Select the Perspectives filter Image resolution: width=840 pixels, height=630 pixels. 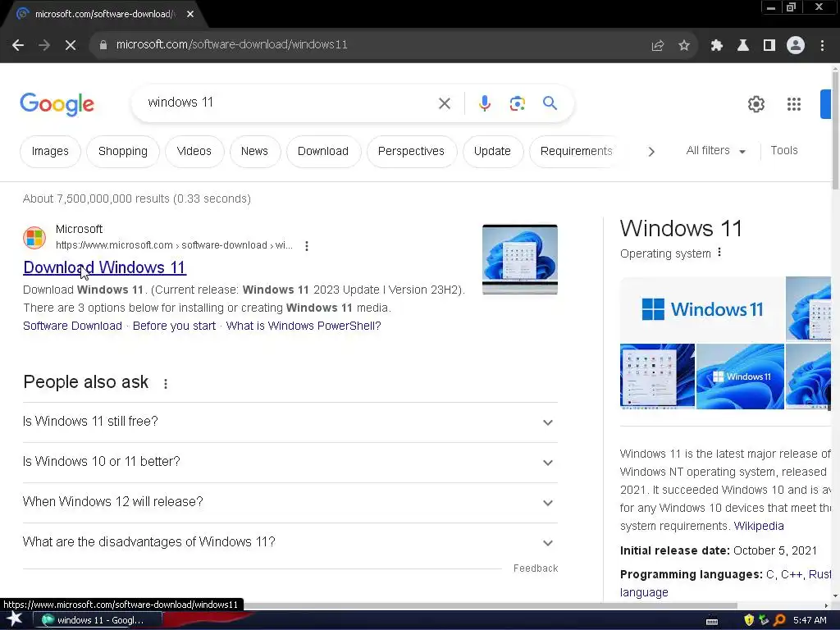pos(411,152)
